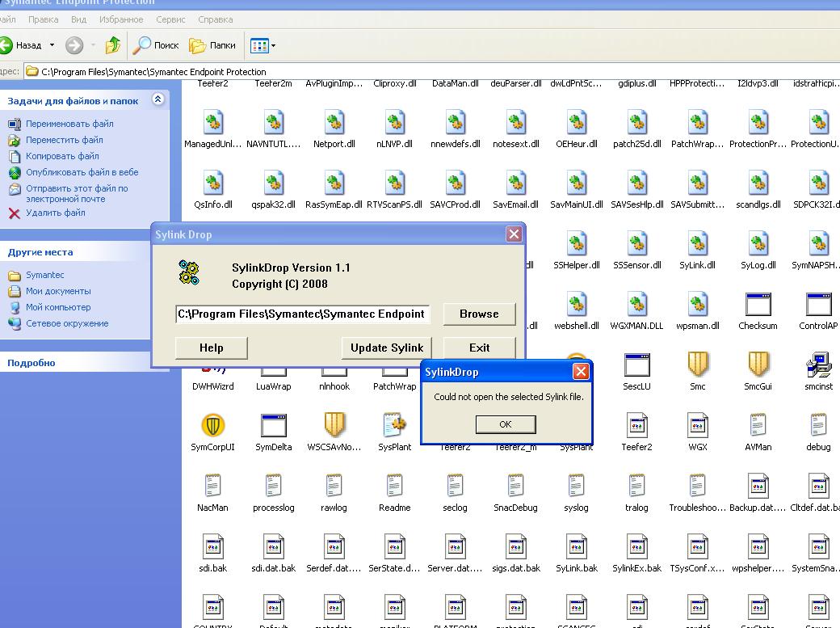This screenshot has height=628, width=840.
Task: Click the Update Sylink button
Action: 386,348
